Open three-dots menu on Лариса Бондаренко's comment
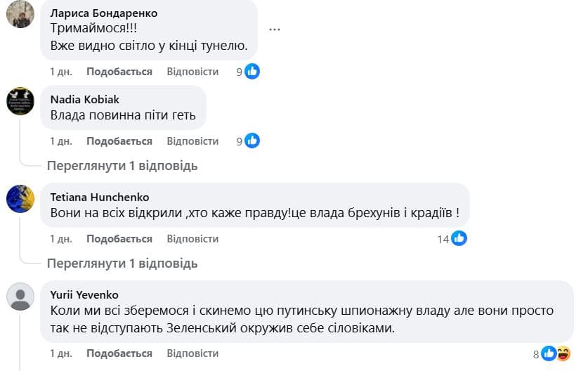Image resolution: width=588 pixels, height=371 pixels. [x=275, y=30]
